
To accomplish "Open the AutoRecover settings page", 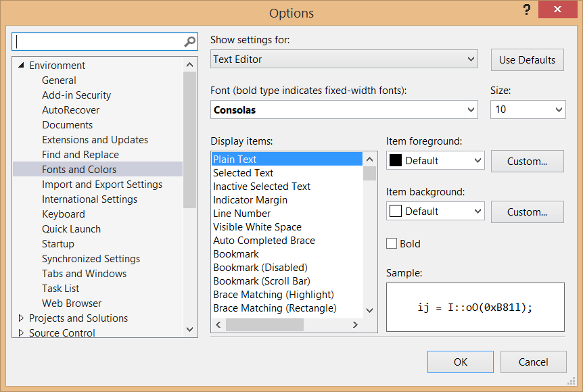I will tap(70, 110).
